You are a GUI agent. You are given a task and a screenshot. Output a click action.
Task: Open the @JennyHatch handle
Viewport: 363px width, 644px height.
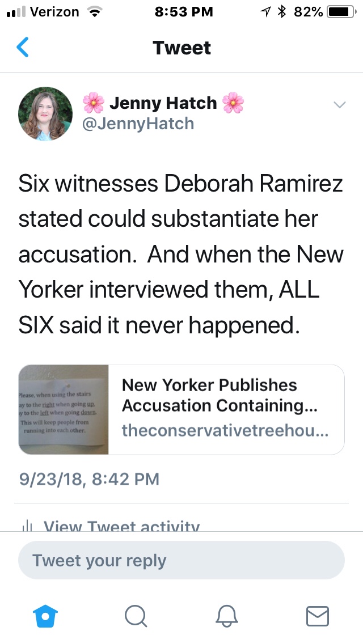[x=138, y=124]
